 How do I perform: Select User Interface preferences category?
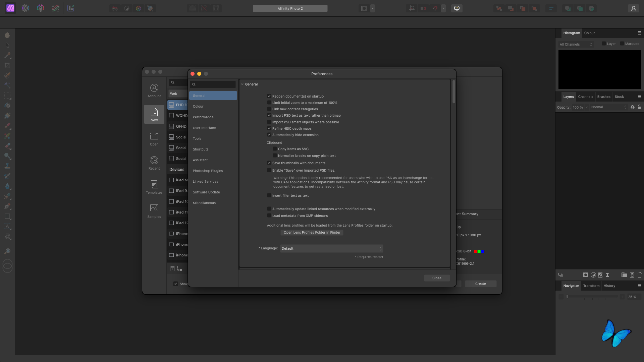[x=213, y=128]
